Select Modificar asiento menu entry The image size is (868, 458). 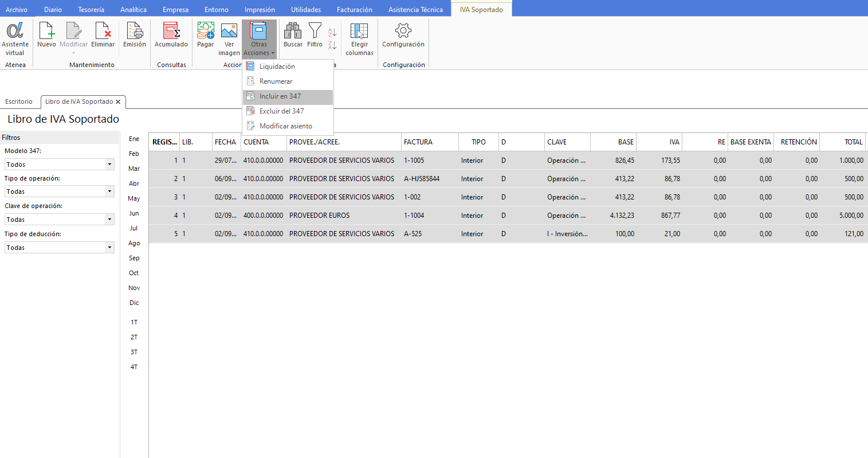pyautogui.click(x=288, y=126)
